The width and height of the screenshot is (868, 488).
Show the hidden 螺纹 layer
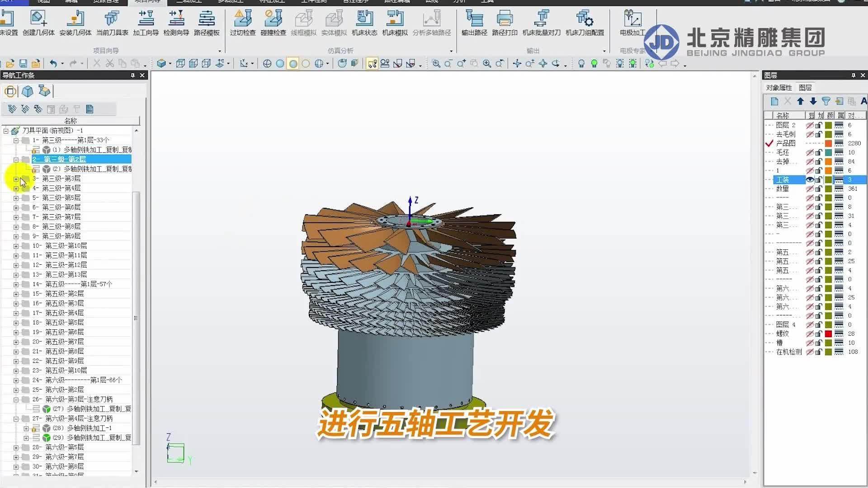(x=809, y=333)
